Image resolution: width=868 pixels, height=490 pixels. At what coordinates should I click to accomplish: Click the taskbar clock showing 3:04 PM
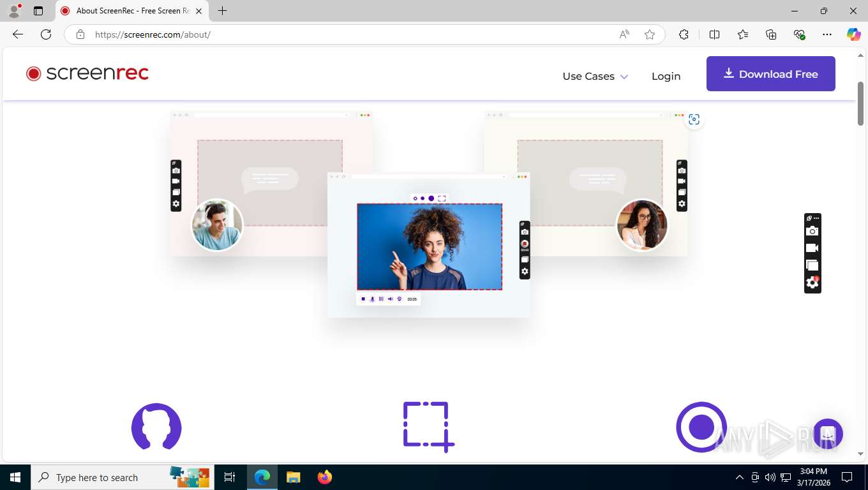click(x=813, y=477)
